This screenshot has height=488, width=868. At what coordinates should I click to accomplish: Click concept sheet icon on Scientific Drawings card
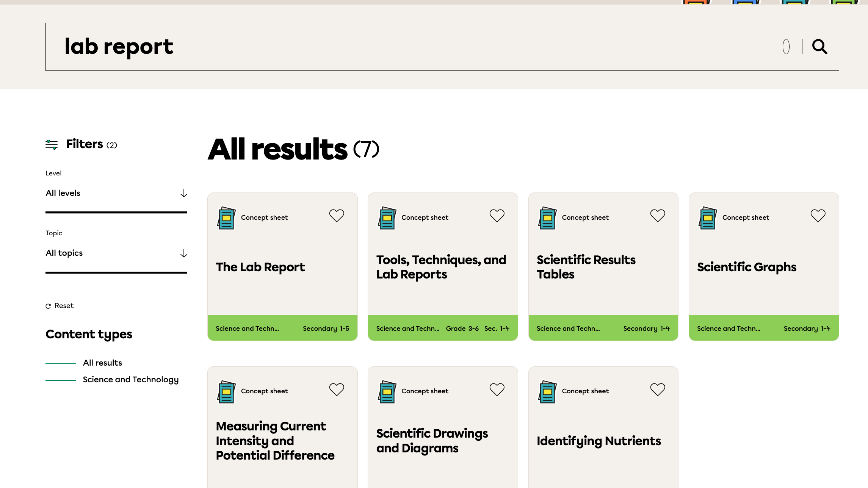tap(387, 391)
